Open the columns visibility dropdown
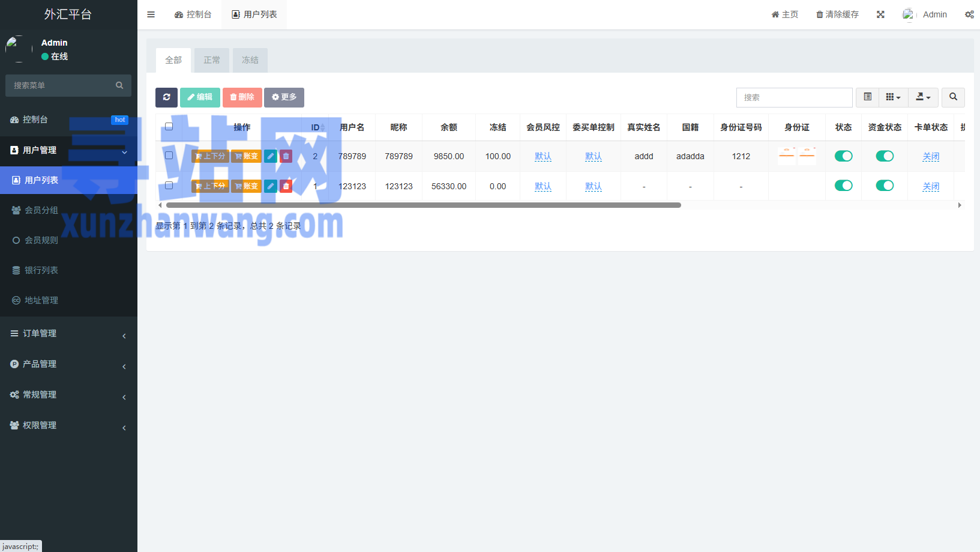 click(x=893, y=97)
